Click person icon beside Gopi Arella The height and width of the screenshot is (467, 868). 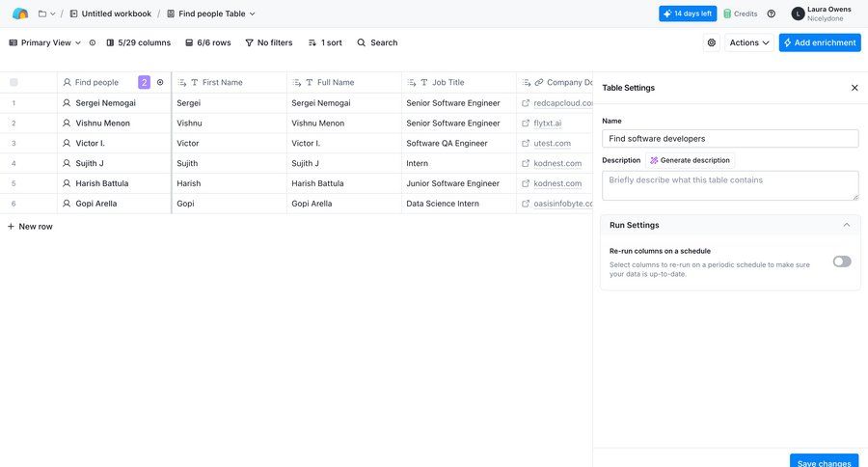(x=67, y=204)
